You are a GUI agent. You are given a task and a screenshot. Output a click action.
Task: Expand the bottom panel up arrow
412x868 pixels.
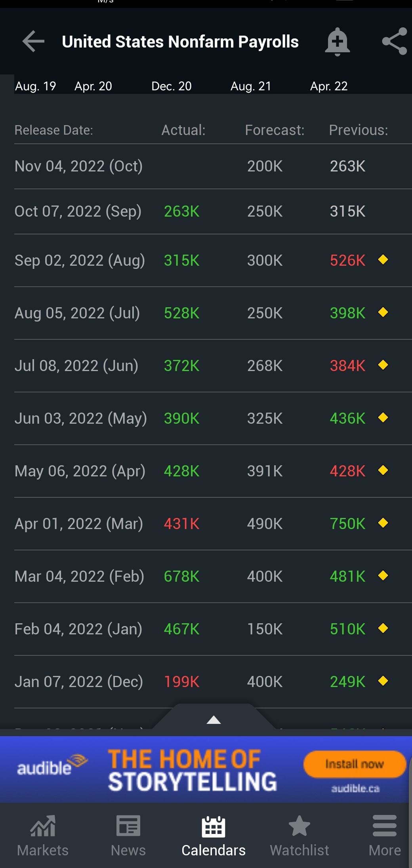(214, 720)
